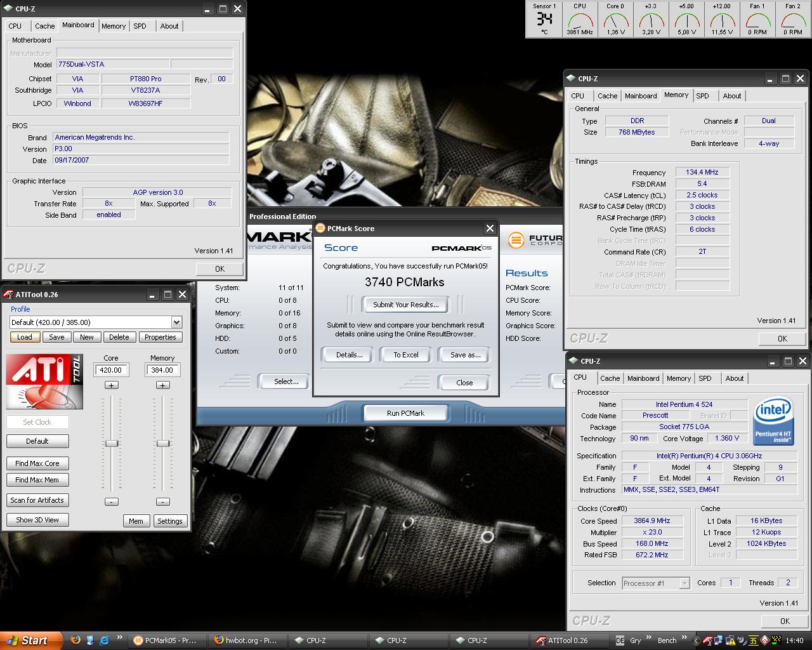
Task: Open About tab in Memory CPU-Z window
Action: click(732, 96)
